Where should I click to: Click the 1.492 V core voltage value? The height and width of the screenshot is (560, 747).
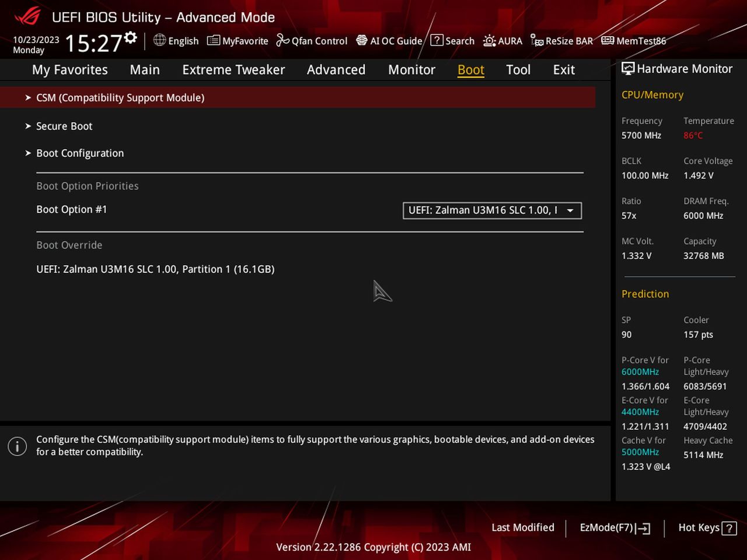(x=699, y=175)
